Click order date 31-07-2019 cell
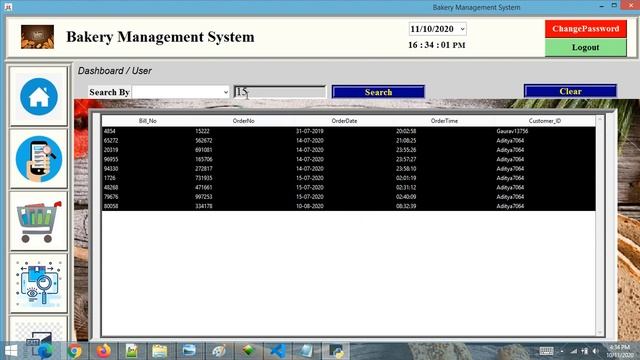 [310, 131]
